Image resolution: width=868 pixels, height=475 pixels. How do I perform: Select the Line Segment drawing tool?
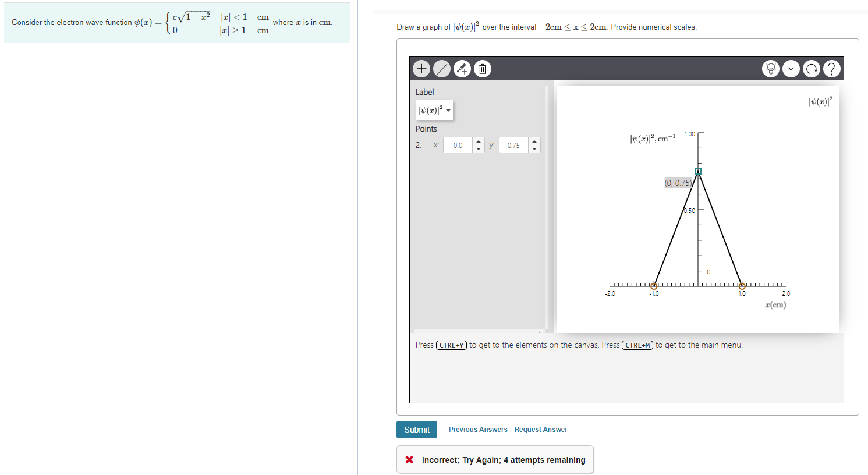(441, 68)
